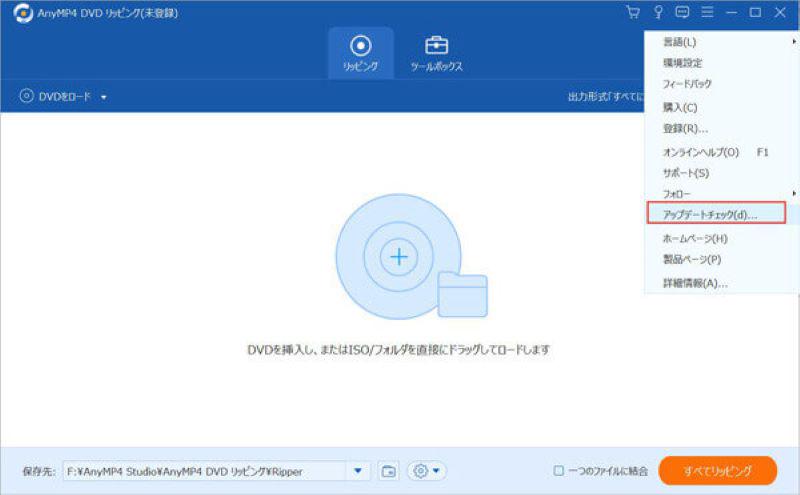This screenshot has height=495, width=800.
Task: Choose 環境設定 from the menu
Action: pyautogui.click(x=683, y=63)
